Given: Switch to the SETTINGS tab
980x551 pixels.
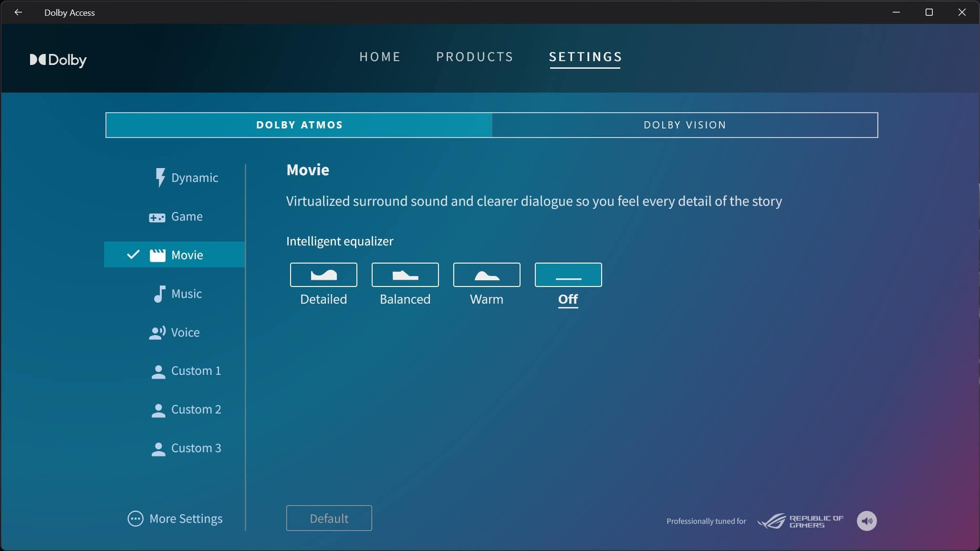Looking at the screenshot, I should pos(585,57).
